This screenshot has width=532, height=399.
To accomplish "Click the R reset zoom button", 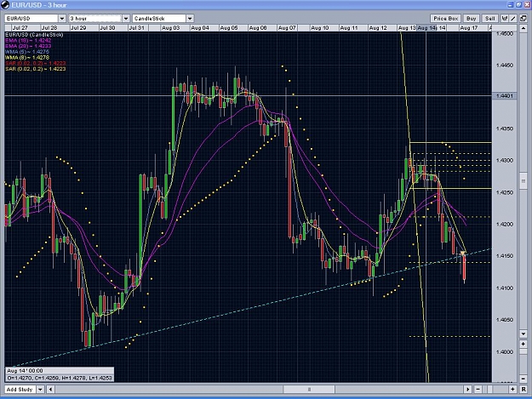I will [523, 389].
